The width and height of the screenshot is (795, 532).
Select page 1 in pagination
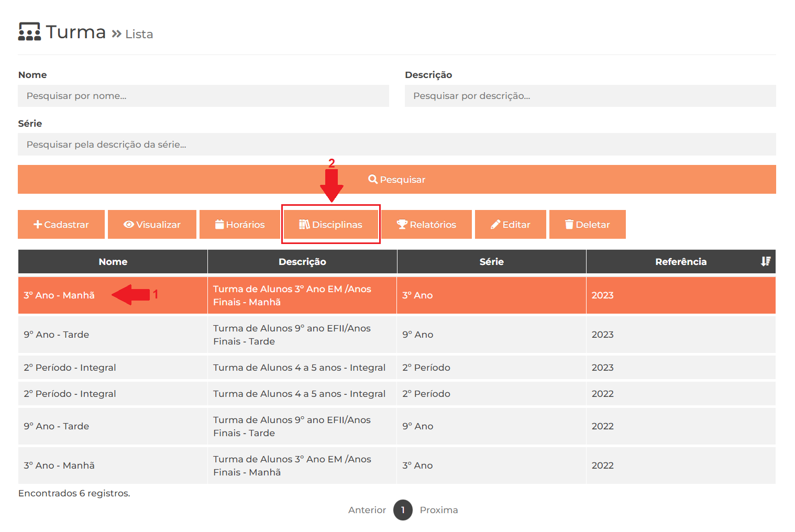pos(403,510)
